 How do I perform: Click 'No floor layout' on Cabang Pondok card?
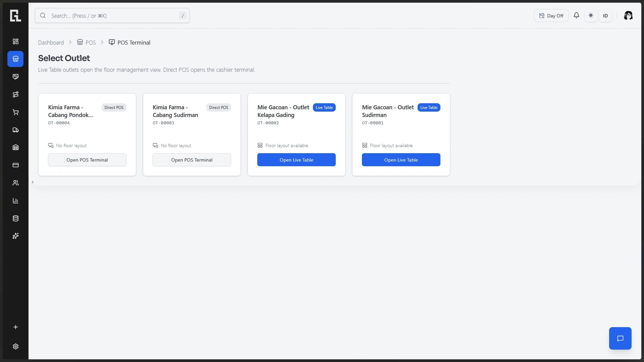(x=67, y=145)
